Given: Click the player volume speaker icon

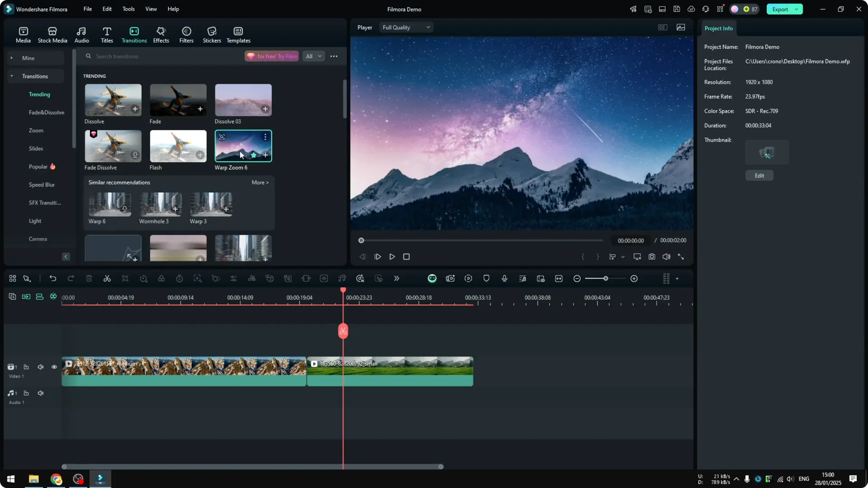Looking at the screenshot, I should [x=666, y=257].
